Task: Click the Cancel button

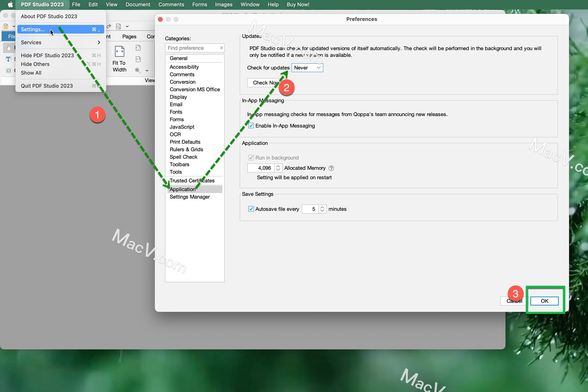Action: pyautogui.click(x=514, y=301)
